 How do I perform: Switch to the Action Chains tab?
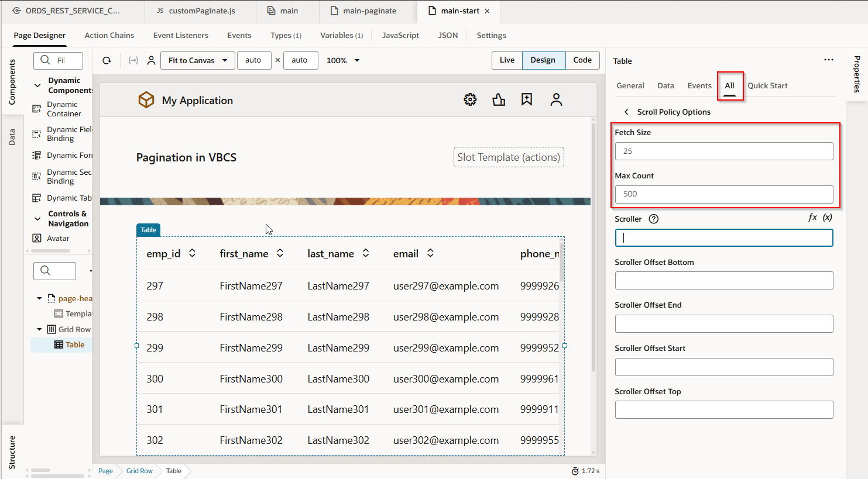pyautogui.click(x=109, y=35)
